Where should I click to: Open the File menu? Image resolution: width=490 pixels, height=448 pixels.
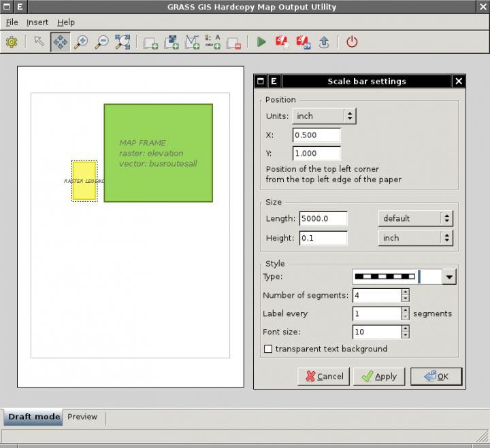pyautogui.click(x=12, y=22)
